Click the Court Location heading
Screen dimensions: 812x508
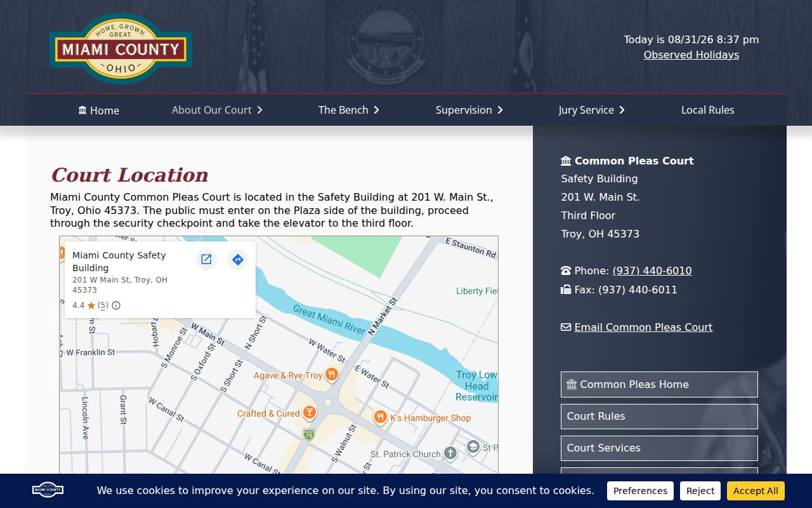[x=129, y=175]
